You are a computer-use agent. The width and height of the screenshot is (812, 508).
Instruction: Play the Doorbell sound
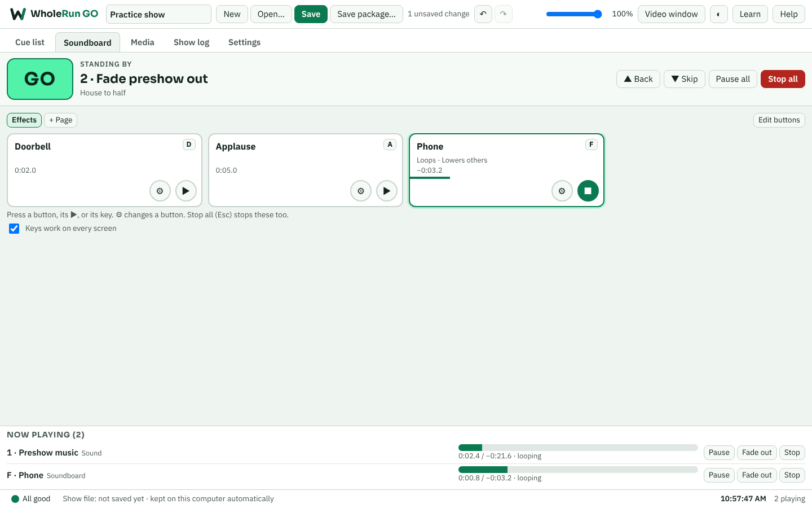click(x=186, y=191)
